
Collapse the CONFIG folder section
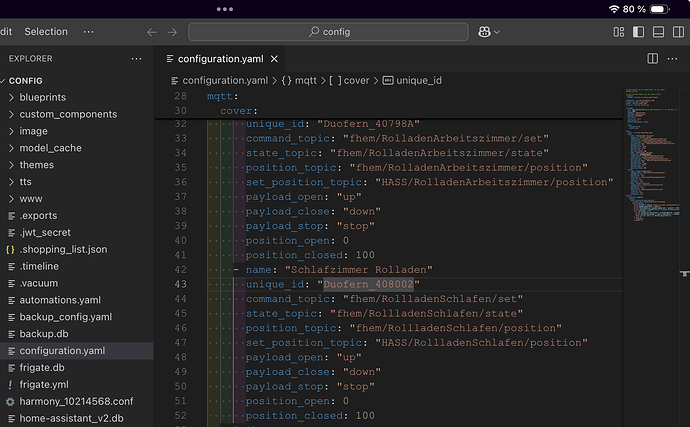pos(26,81)
